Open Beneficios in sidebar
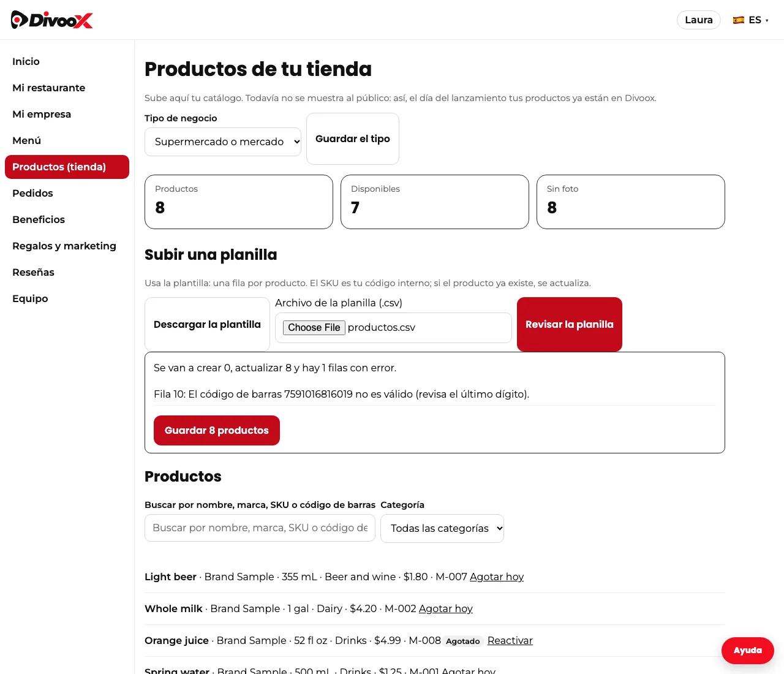 [x=67, y=219]
